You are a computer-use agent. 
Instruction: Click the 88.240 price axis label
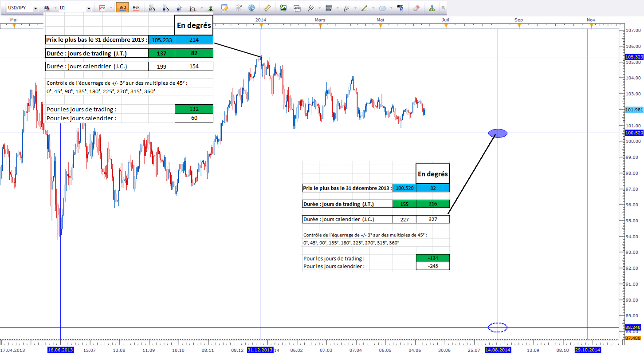pyautogui.click(x=634, y=327)
